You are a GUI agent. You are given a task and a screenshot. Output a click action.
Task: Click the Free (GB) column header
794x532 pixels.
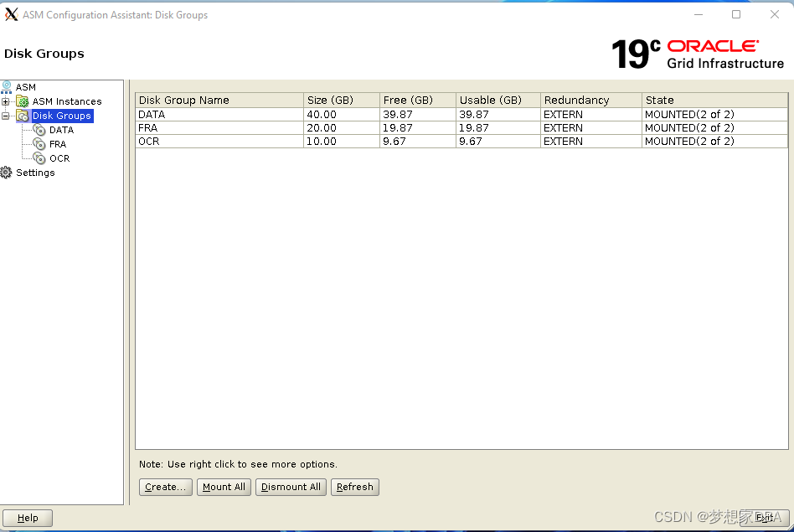coord(418,100)
